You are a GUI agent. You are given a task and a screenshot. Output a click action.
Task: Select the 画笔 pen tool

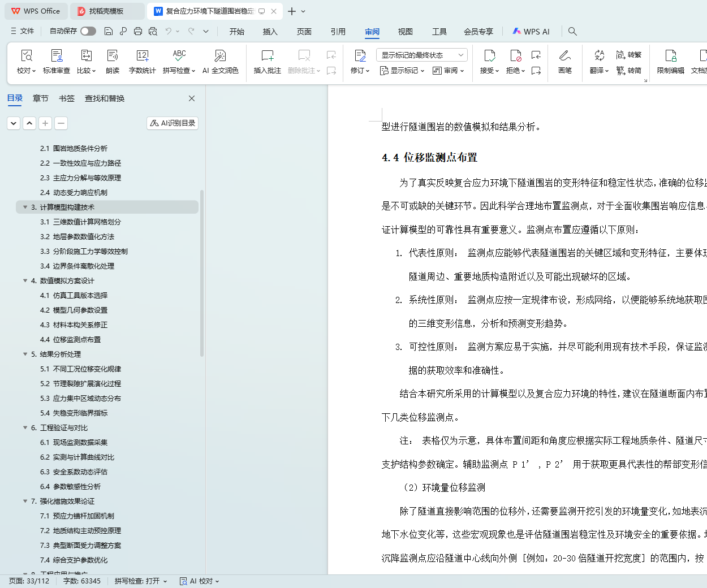[564, 56]
